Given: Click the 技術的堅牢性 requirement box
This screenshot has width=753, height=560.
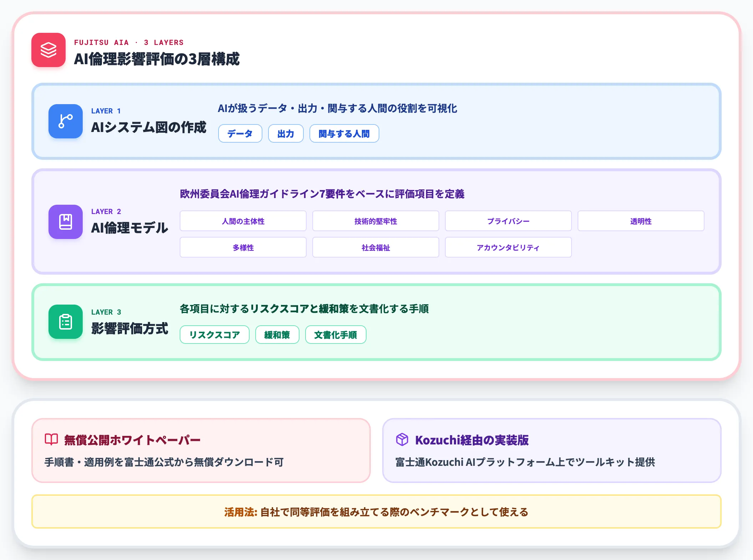Looking at the screenshot, I should 376,221.
